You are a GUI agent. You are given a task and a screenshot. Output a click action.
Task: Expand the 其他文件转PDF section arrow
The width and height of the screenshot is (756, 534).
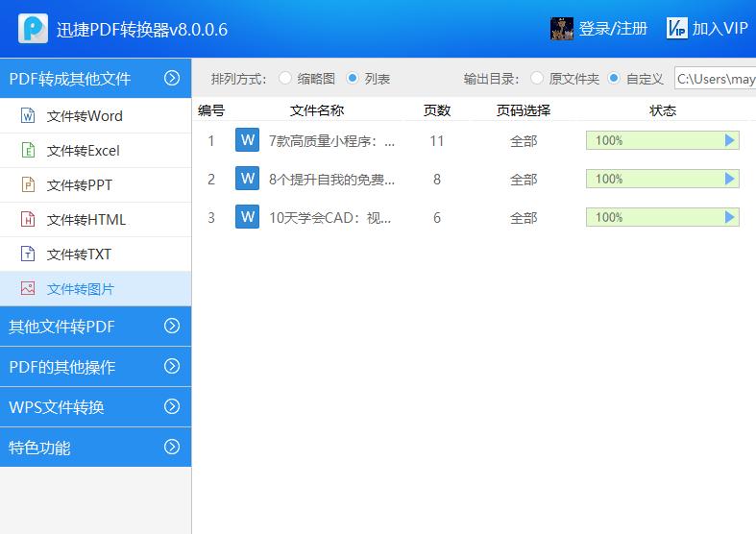tap(172, 326)
